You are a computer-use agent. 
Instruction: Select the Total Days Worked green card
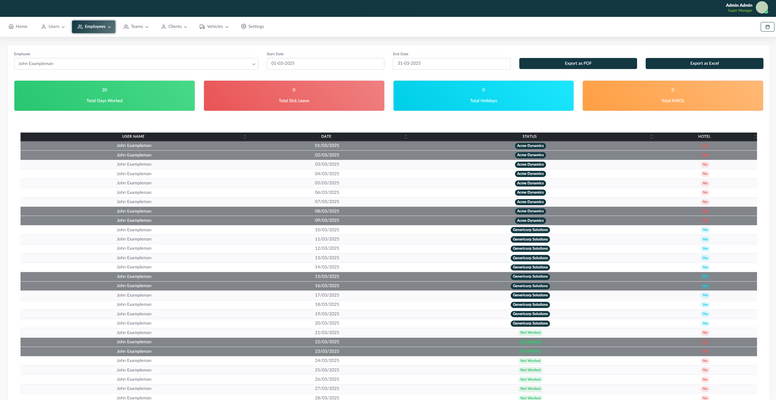tap(104, 96)
